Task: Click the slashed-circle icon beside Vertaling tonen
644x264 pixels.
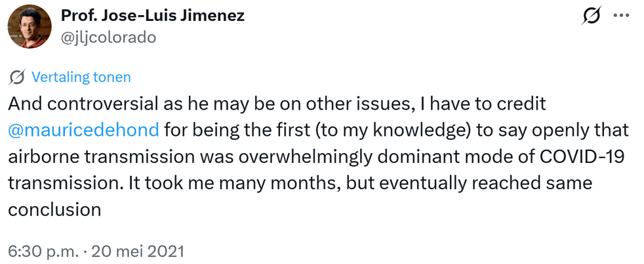Action: point(17,77)
